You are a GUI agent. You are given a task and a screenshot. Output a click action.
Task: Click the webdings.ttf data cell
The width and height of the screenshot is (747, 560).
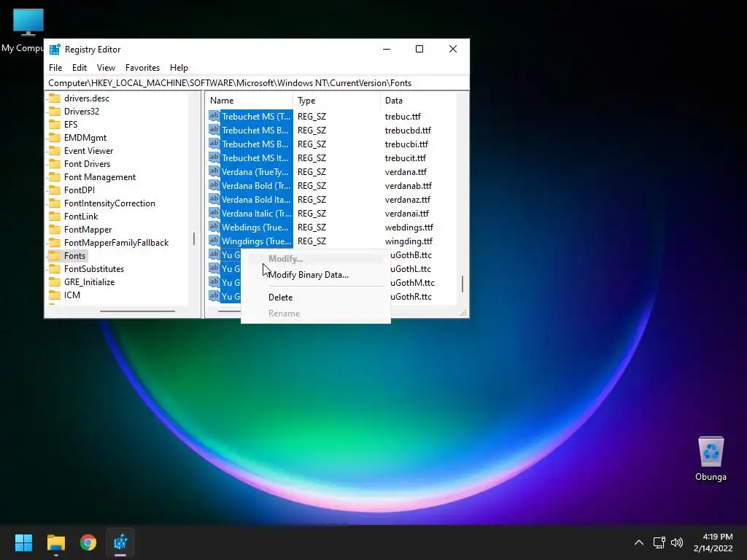coord(409,227)
